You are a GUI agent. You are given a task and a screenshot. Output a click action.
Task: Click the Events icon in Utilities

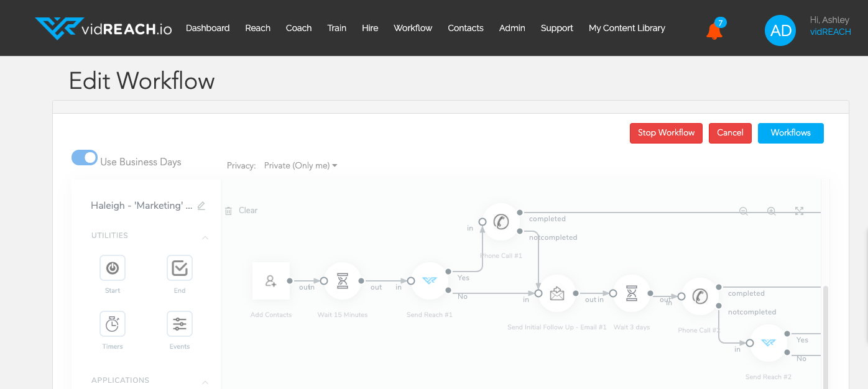180,323
